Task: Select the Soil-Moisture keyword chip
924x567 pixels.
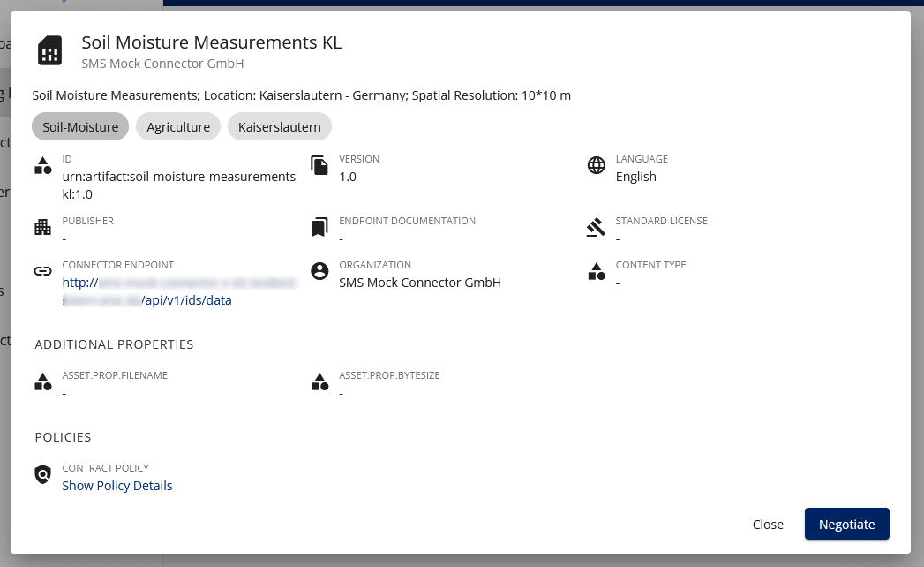Action: coord(80,127)
